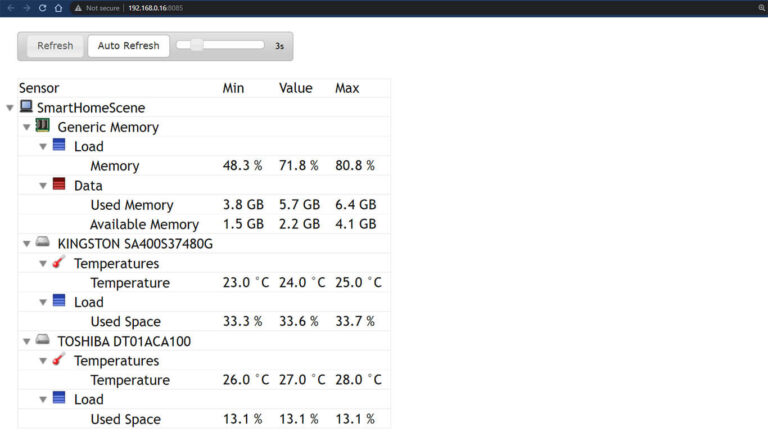Toggle the Auto Refresh button

(x=128, y=46)
